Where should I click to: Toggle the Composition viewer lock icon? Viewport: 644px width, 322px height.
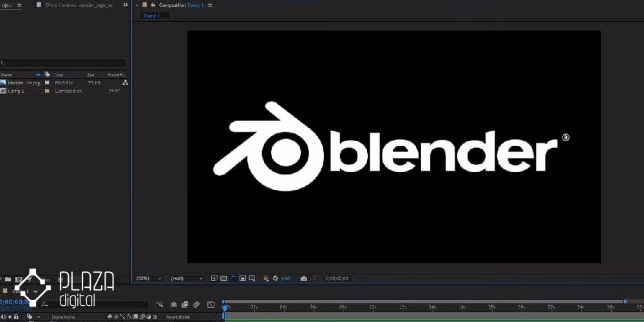(153, 5)
